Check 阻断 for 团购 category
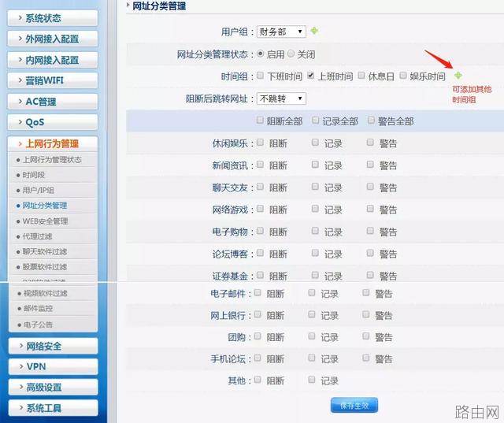The width and height of the screenshot is (504, 423). click(x=258, y=336)
